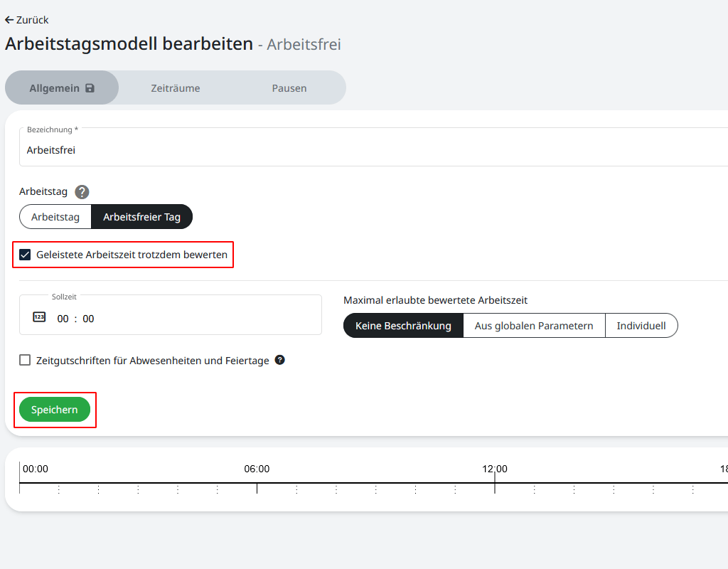
Task: Click the Arbeitstag help question mark icon
Action: [x=82, y=192]
